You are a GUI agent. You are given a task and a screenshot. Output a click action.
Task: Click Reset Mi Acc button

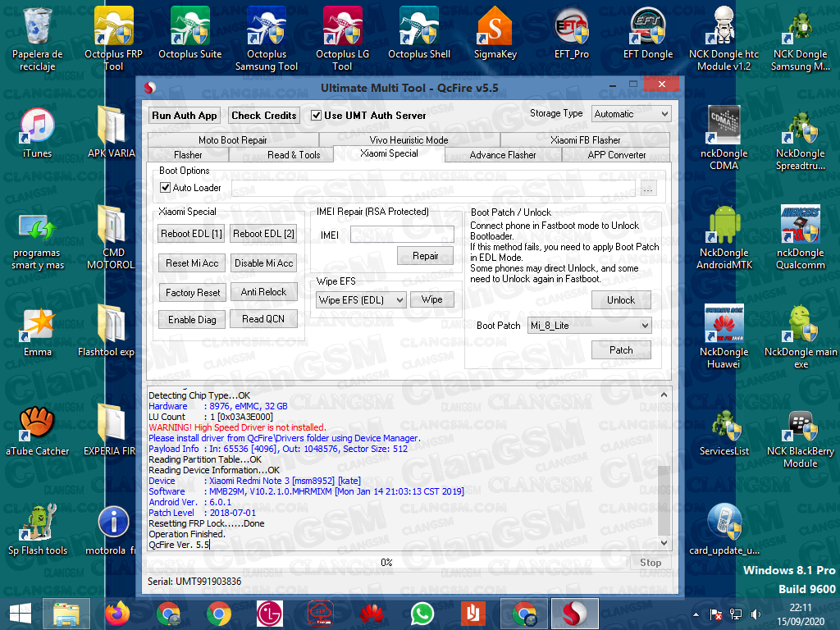coord(192,263)
